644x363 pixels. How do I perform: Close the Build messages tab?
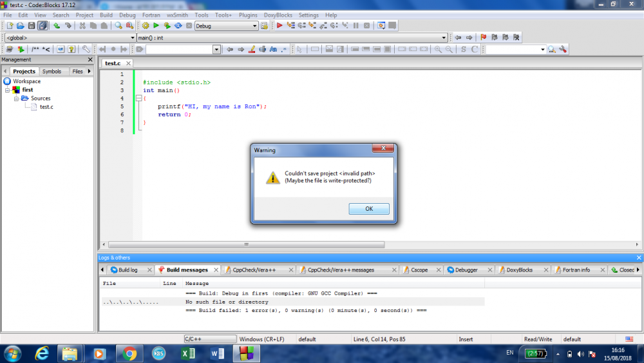coord(216,270)
